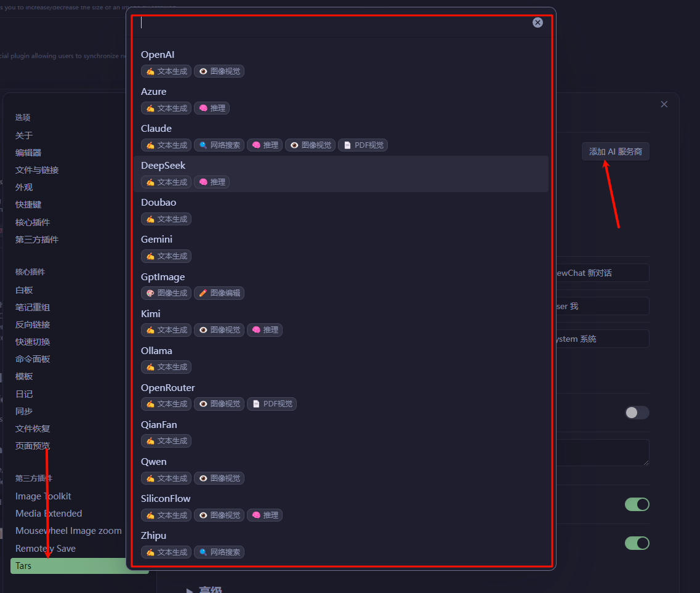
Task: Select the GptImage provider
Action: (x=341, y=285)
